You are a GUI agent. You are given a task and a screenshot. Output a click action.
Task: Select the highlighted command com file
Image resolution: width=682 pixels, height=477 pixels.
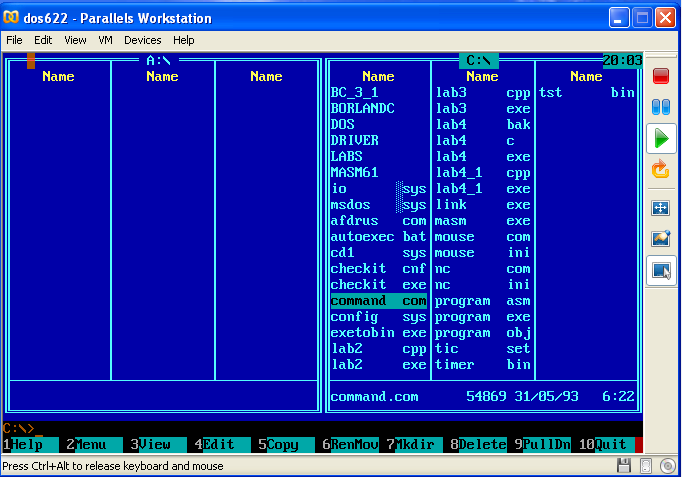378,301
